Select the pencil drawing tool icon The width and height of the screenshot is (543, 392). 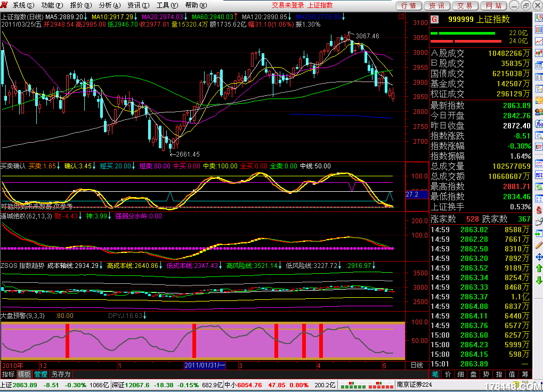click(x=539, y=246)
